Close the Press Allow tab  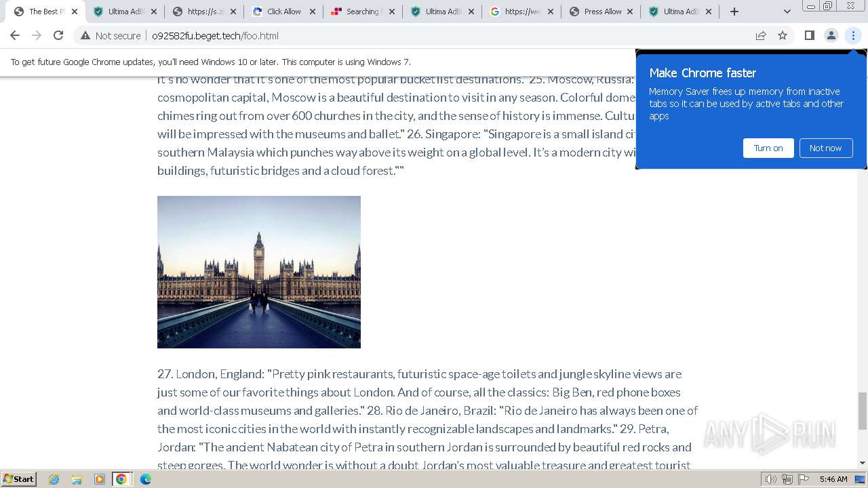click(x=630, y=12)
